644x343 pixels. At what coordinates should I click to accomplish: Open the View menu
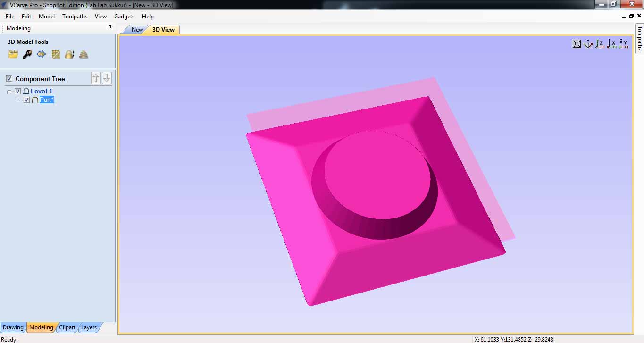tap(100, 16)
